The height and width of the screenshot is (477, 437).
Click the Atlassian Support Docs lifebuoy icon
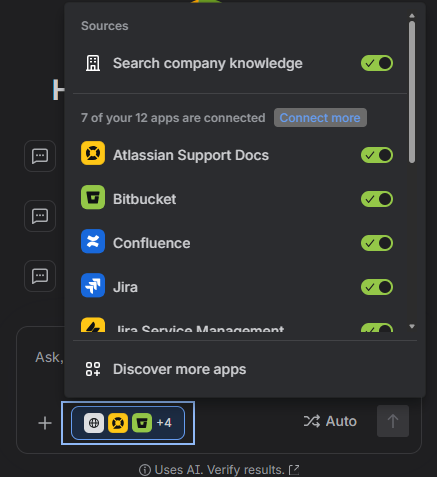pos(93,153)
